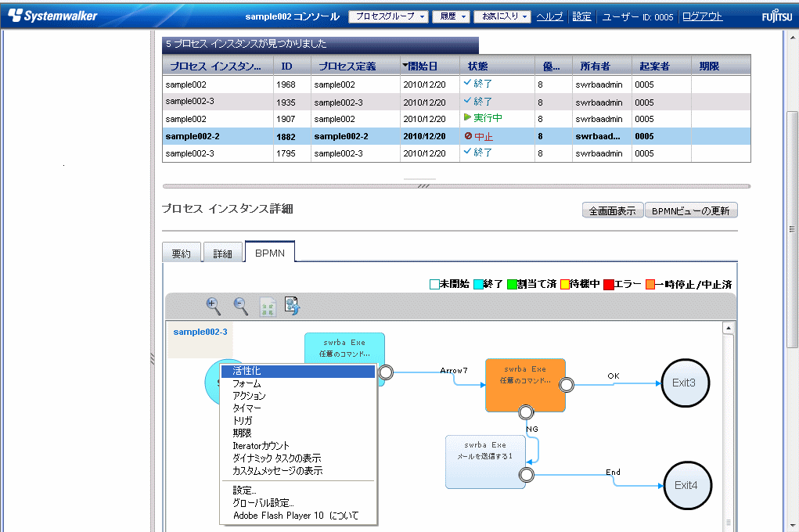The image size is (799, 532).
Task: Sort by the ID column header
Action: click(292, 66)
